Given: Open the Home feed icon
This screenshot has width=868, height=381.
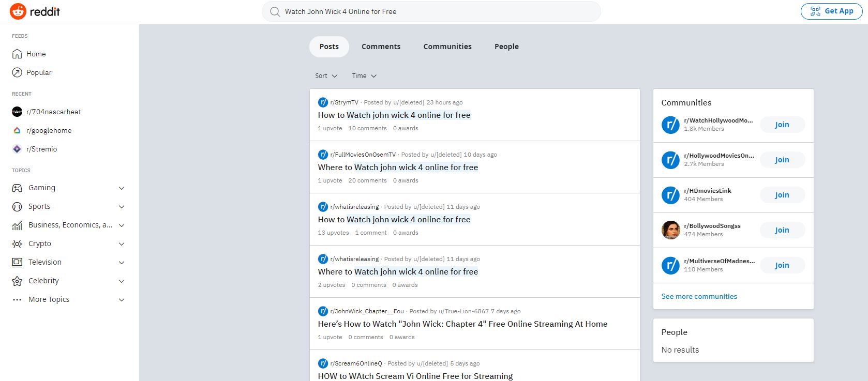Looking at the screenshot, I should point(17,54).
